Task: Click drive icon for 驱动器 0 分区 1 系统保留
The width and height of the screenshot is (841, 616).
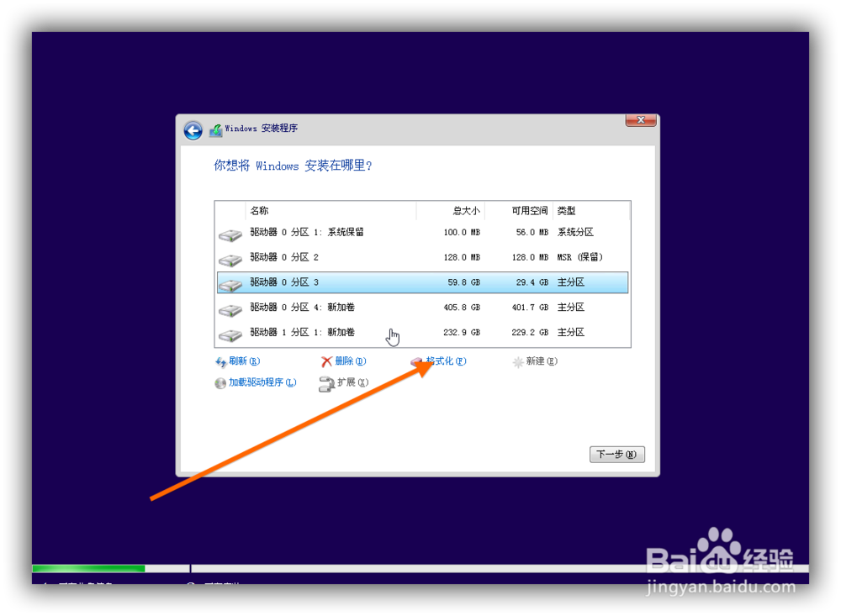Action: click(230, 234)
